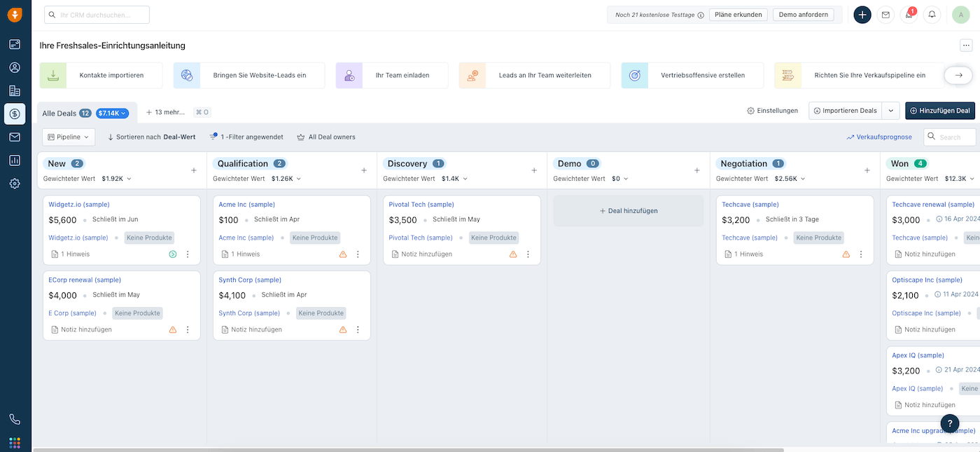Open the All Deal owners filter

326,137
